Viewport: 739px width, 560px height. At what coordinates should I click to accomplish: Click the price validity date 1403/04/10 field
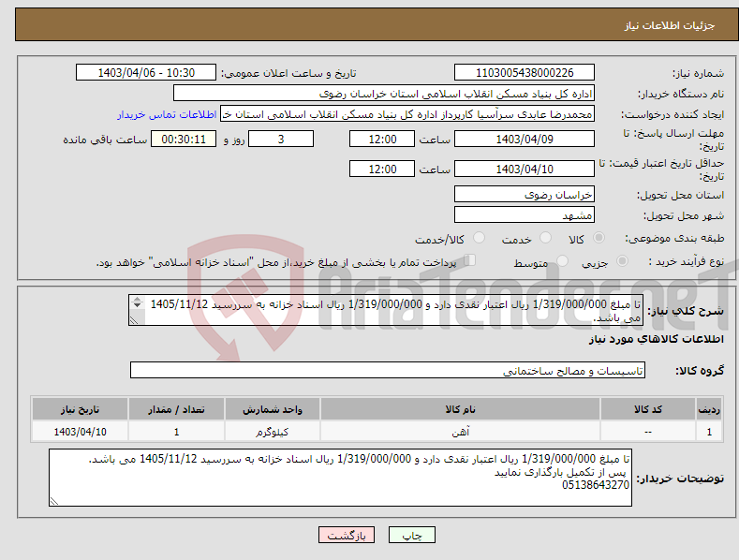pyautogui.click(x=525, y=169)
